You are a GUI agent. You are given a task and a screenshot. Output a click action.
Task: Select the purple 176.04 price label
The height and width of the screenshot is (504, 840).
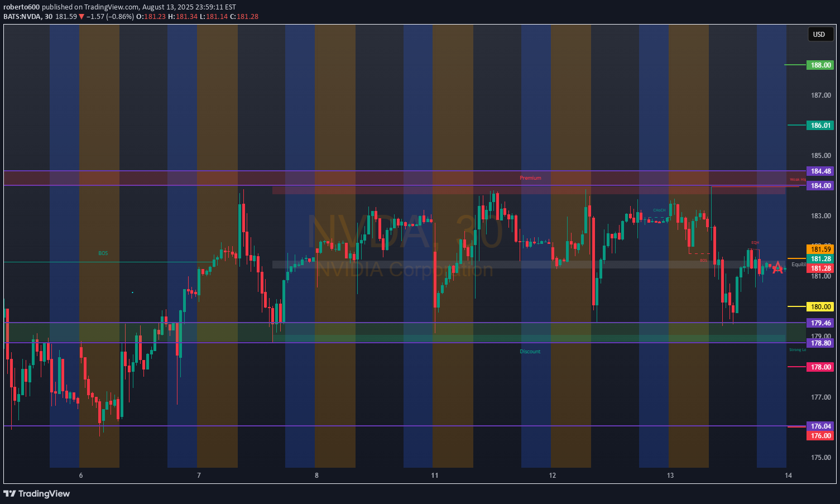tap(820, 426)
